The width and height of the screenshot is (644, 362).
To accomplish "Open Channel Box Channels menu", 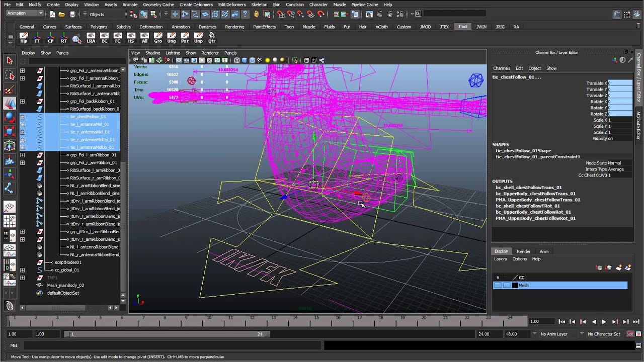I will tap(502, 68).
